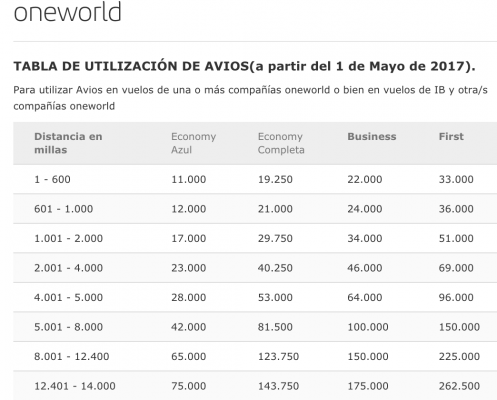Select the 17.000 Economy Azul value
This screenshot has height=400, width=497.
pos(189,239)
